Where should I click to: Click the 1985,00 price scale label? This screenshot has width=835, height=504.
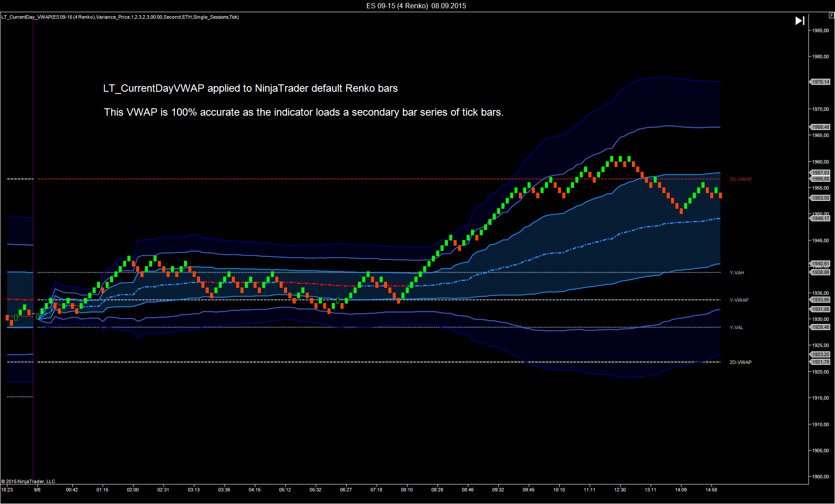(x=821, y=30)
